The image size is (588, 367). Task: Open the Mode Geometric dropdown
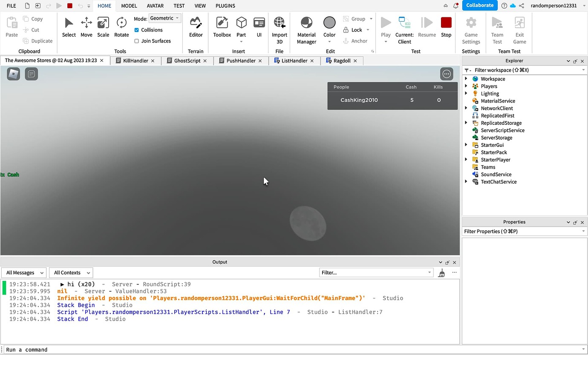click(165, 18)
